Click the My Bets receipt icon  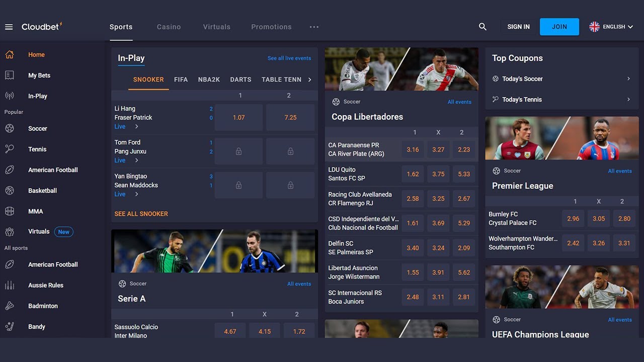(x=10, y=75)
